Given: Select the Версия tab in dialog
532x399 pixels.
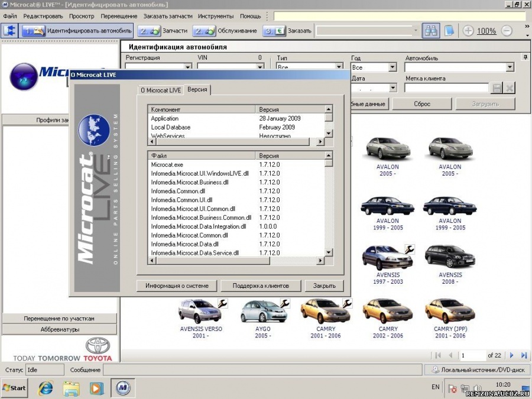Looking at the screenshot, I should pyautogui.click(x=197, y=90).
